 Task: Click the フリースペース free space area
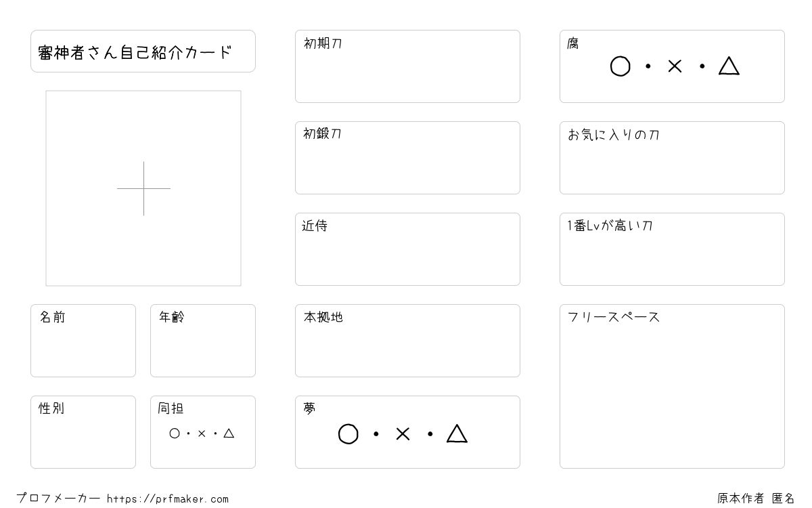point(672,386)
